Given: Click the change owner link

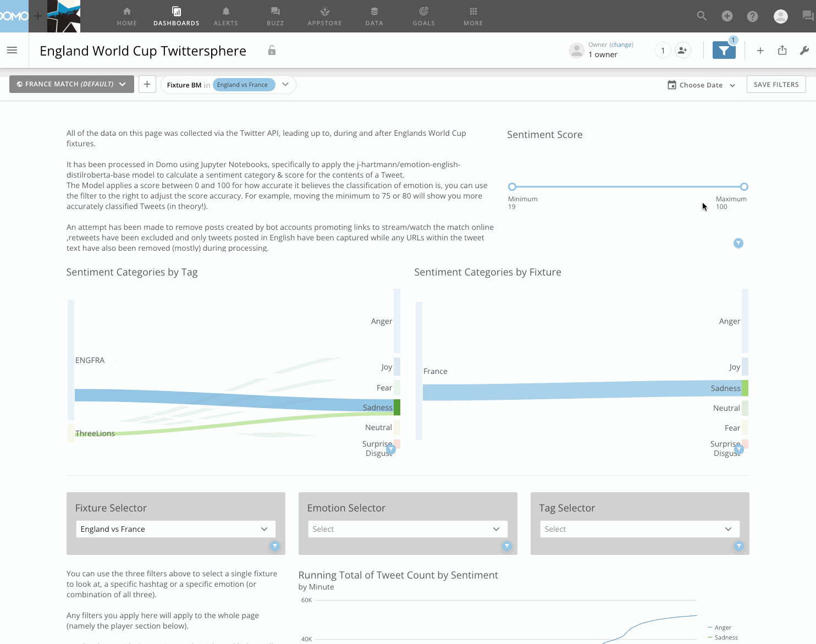Looking at the screenshot, I should point(621,44).
